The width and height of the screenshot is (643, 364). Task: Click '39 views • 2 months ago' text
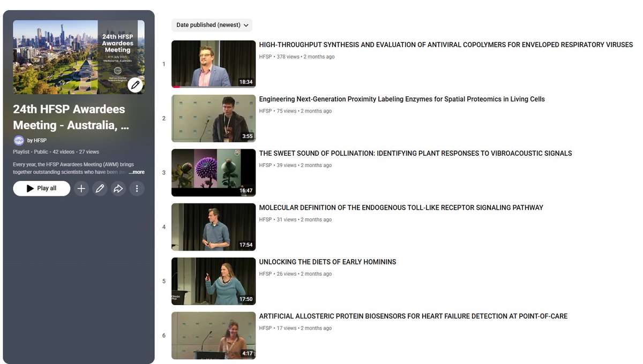coord(304,165)
